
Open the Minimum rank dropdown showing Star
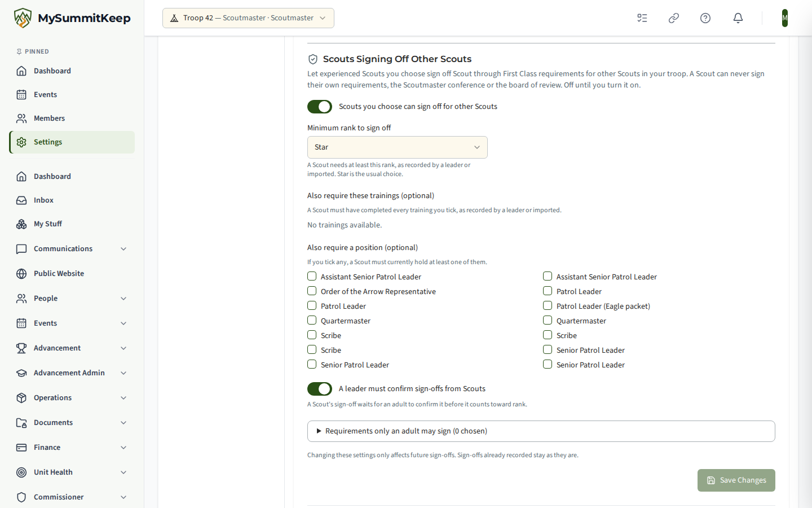(398, 147)
